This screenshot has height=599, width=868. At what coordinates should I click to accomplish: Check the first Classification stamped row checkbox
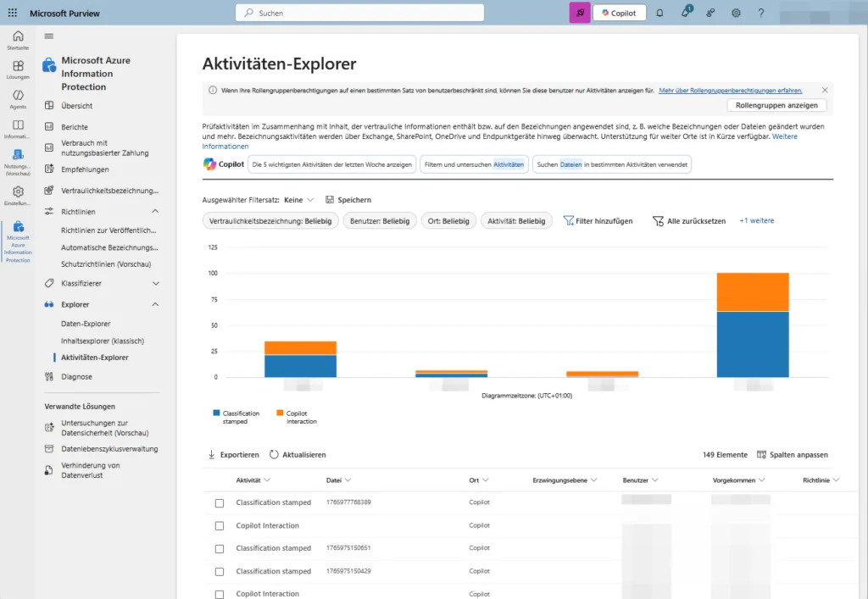coord(220,502)
